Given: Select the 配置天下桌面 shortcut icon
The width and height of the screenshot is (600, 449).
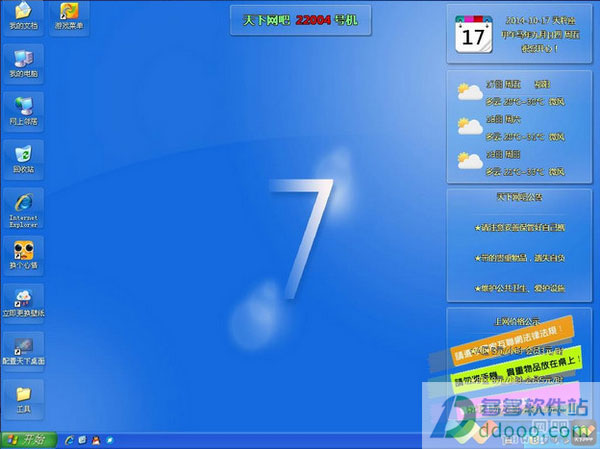Looking at the screenshot, I should [x=23, y=351].
